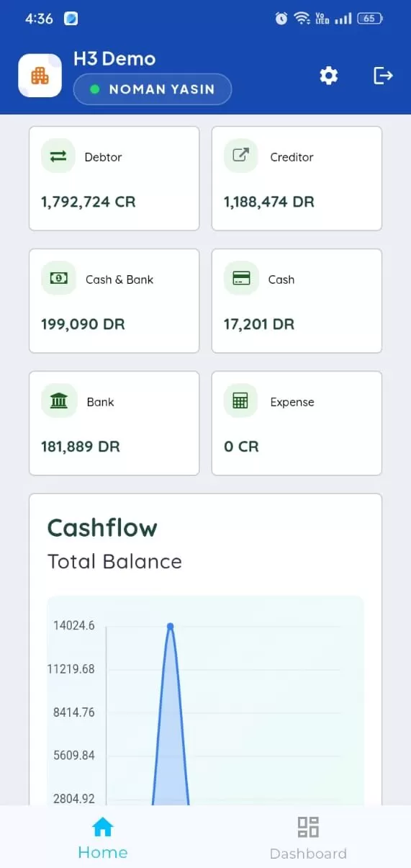Tap the Cash credit-card icon

241,278
